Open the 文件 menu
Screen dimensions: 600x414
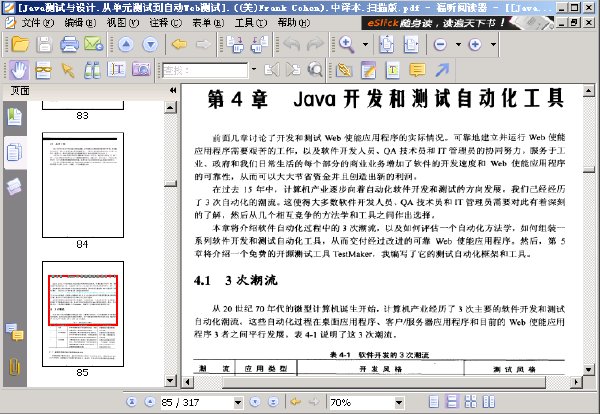click(37, 23)
